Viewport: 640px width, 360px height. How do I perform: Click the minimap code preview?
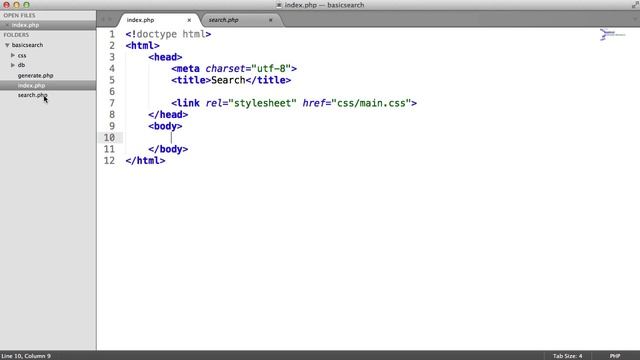coord(612,35)
